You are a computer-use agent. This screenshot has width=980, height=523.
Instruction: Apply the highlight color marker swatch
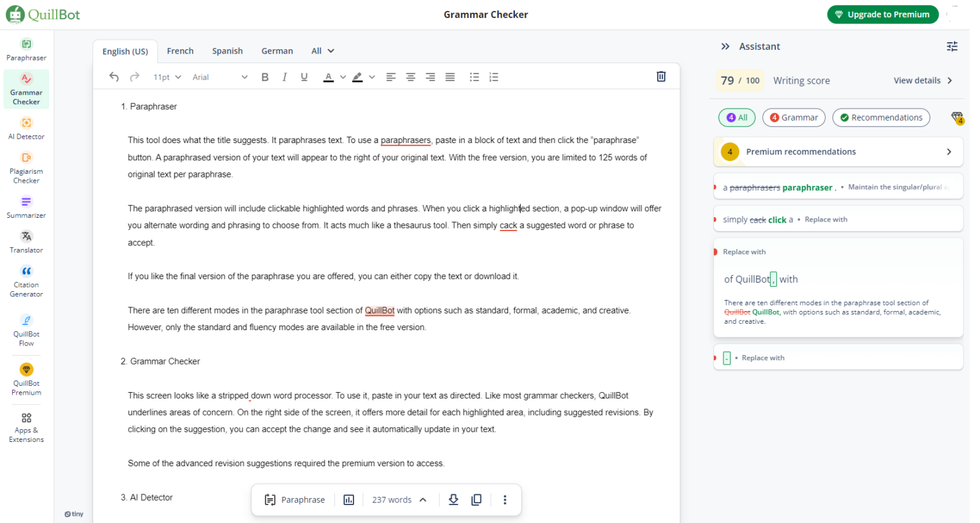[357, 77]
